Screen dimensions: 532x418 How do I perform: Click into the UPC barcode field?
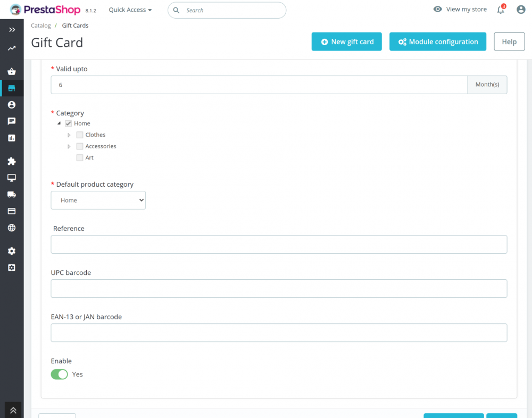(x=279, y=288)
